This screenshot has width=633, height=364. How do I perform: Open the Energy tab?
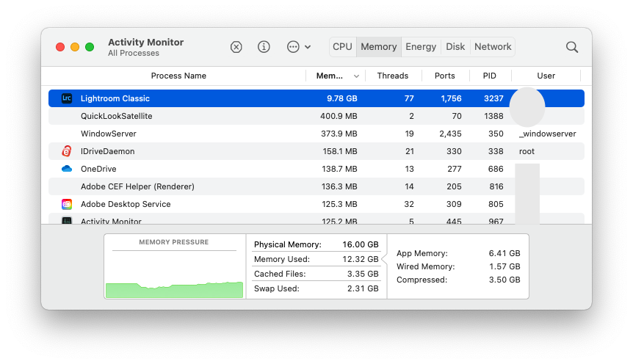pos(421,47)
